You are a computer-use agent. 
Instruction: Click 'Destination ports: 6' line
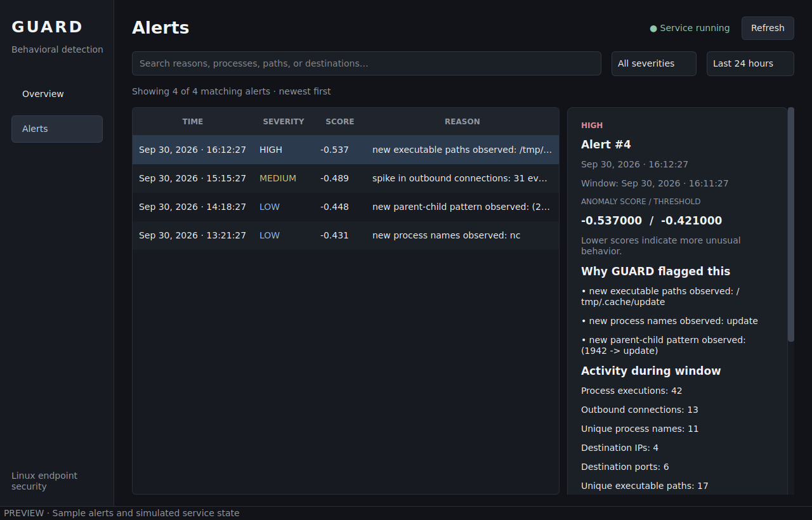[625, 467]
